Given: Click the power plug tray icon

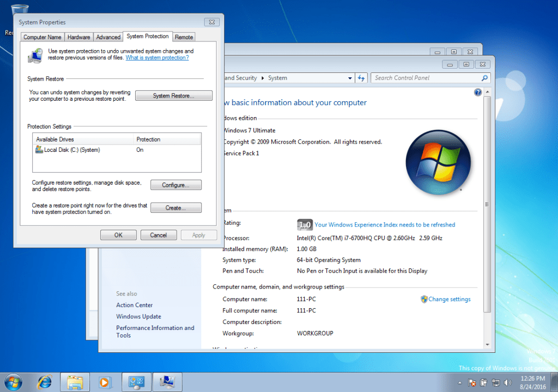Looking at the screenshot, I should tap(484, 383).
